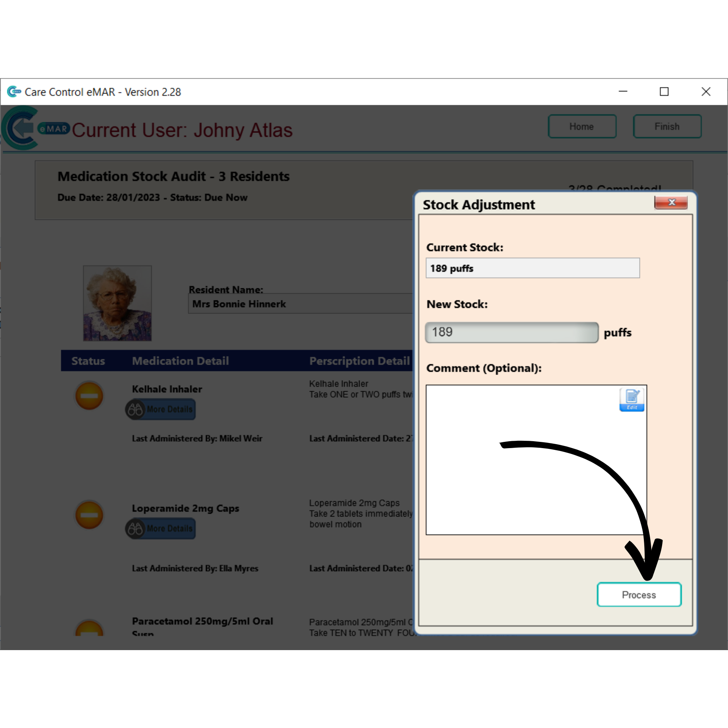728x728 pixels.
Task: Click 'Due Date: 28/01/2023 - Status: Due Now' text
Action: coord(152,197)
